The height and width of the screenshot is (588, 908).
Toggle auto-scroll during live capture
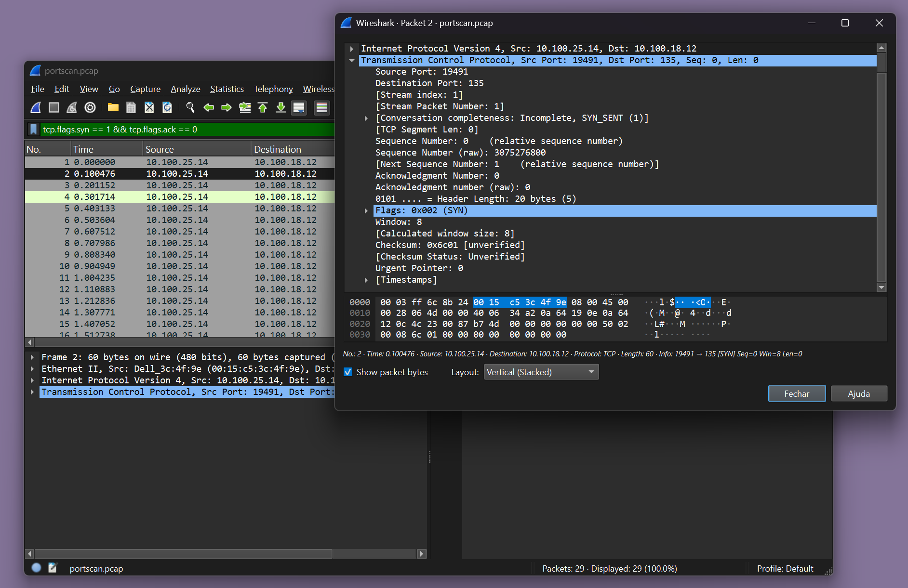point(299,107)
